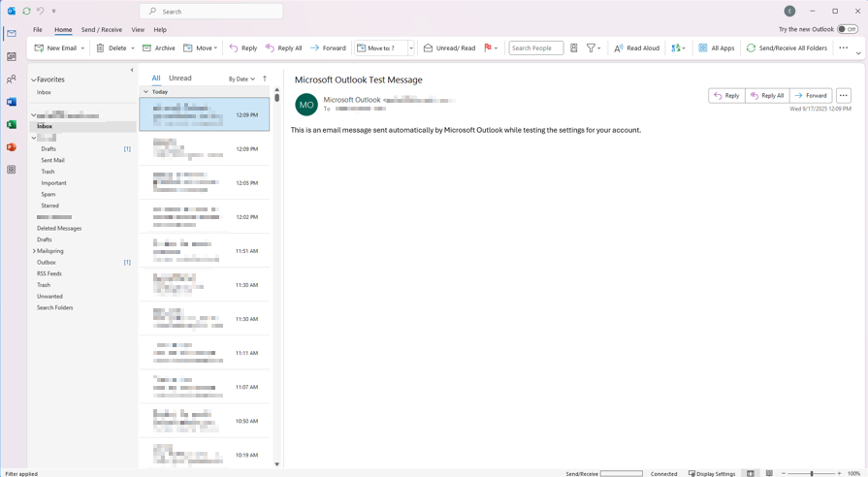Launch Excel from the sidebar

pos(11,124)
